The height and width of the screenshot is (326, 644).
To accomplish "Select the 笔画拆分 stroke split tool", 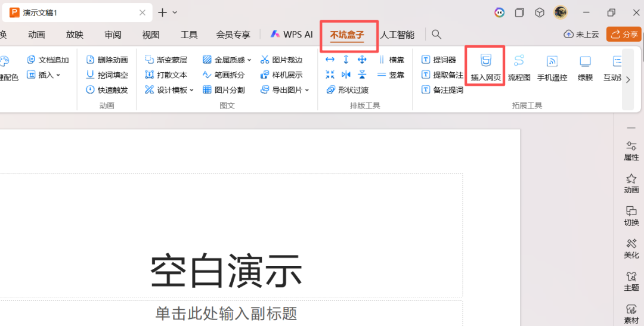I will 224,75.
